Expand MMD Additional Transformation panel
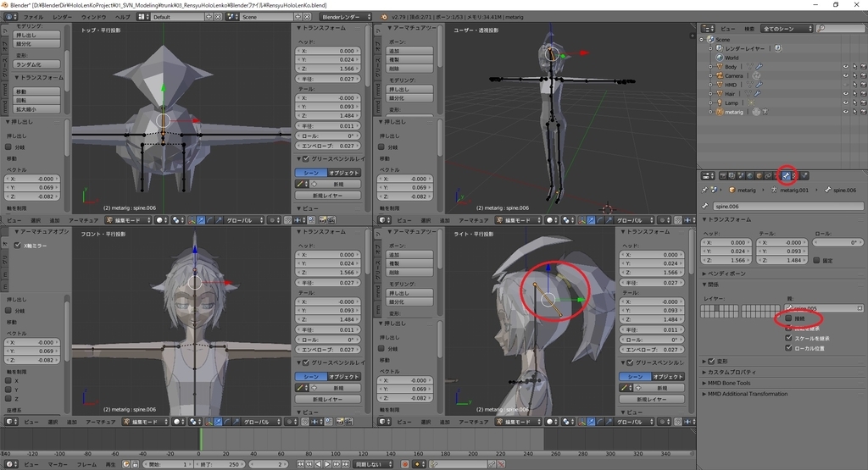The height and width of the screenshot is (470, 868). [x=745, y=394]
